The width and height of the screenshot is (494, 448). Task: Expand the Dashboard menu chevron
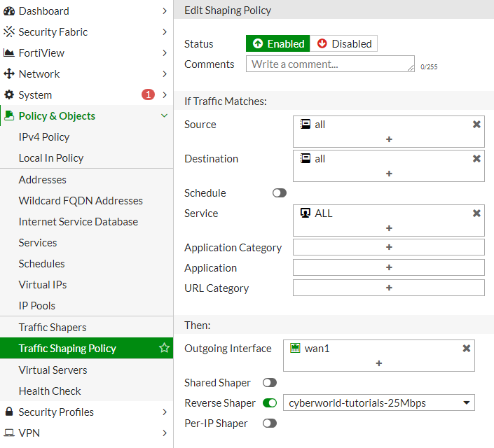click(165, 11)
